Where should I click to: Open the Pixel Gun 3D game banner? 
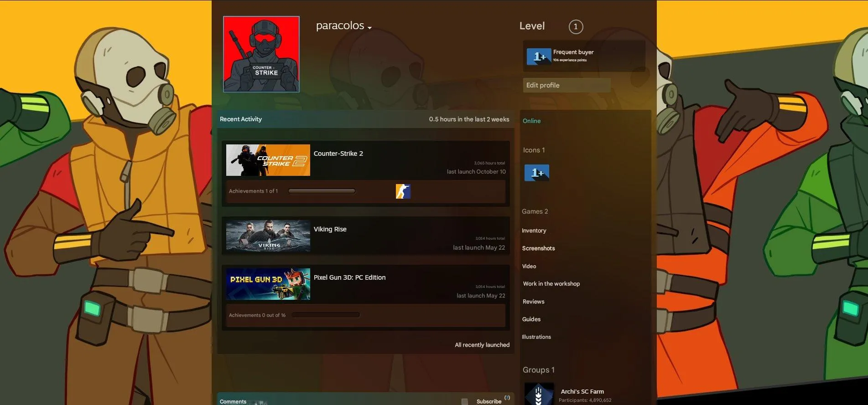tap(268, 284)
